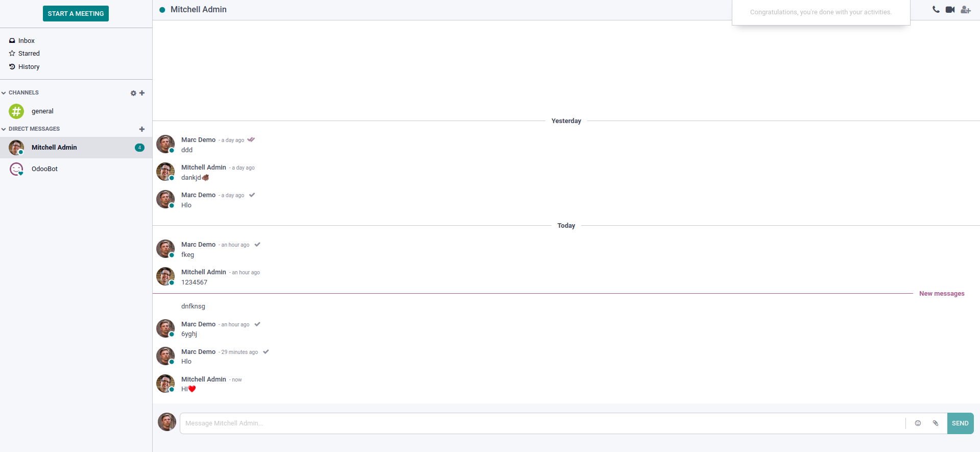Focus the Message Mitchell Admin text field
980x452 pixels.
coord(541,423)
